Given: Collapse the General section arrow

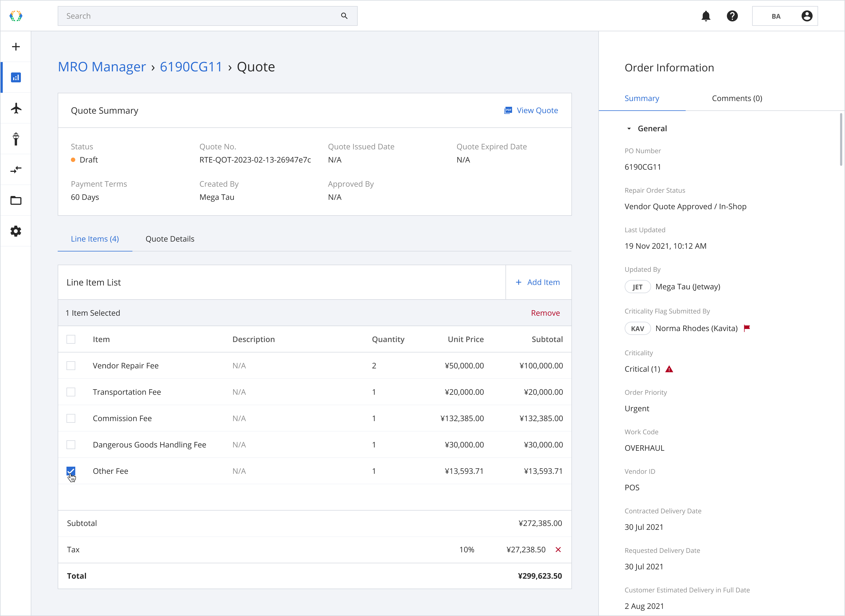Looking at the screenshot, I should pos(629,129).
